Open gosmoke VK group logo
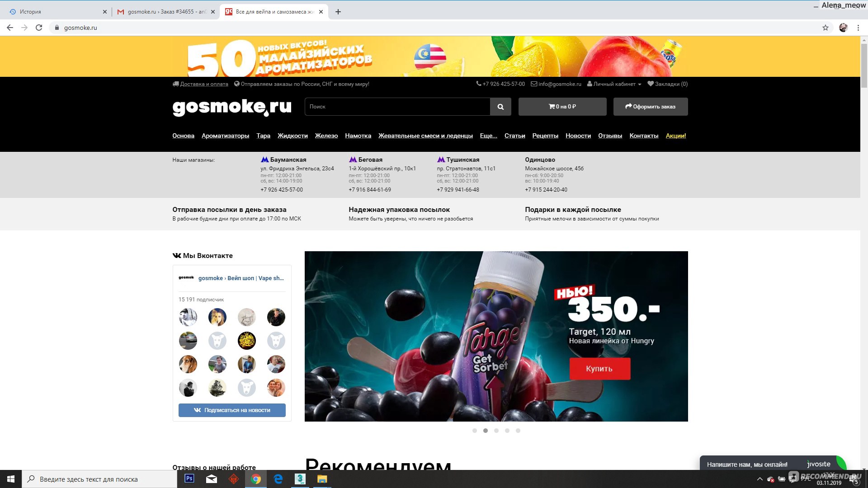 click(x=186, y=278)
